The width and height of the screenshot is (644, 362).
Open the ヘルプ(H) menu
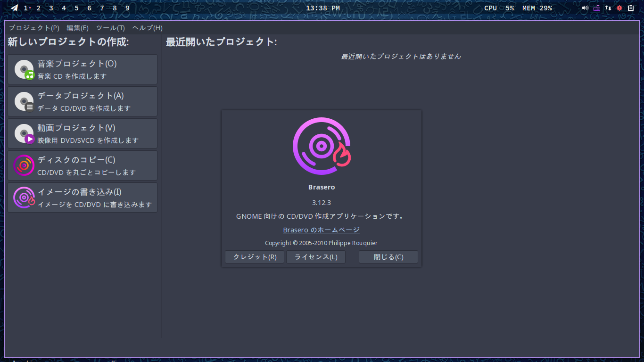(148, 28)
